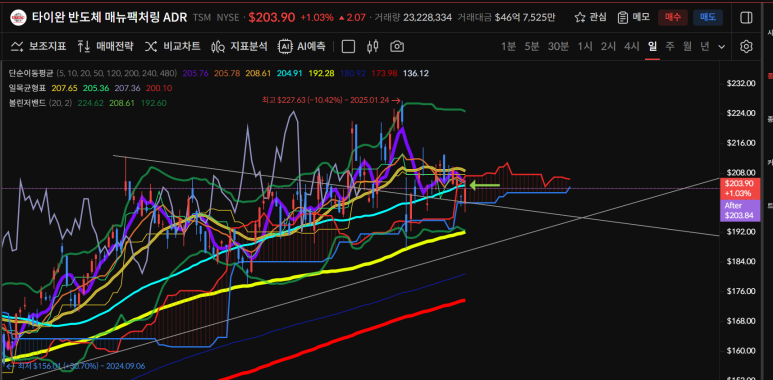Click the Bollinger 224.62 value
The height and width of the screenshot is (380, 773).
point(91,104)
